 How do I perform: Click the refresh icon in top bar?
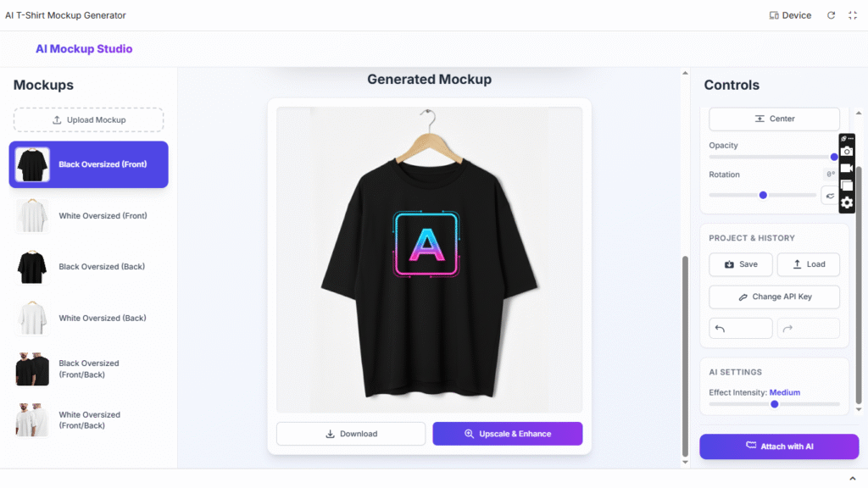click(831, 15)
